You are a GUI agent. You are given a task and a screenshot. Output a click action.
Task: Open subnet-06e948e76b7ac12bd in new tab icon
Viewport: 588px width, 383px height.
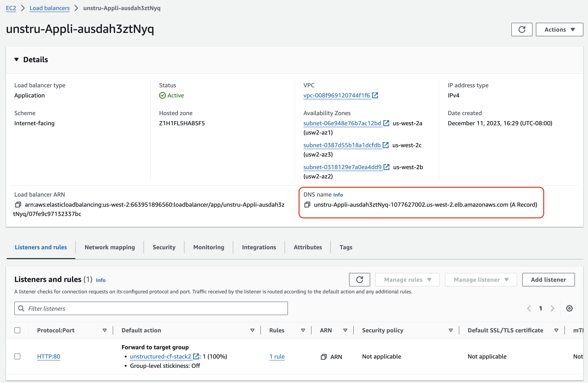coord(386,123)
